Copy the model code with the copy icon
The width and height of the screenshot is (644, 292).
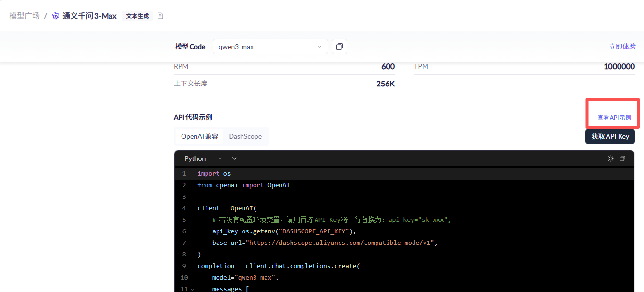tap(340, 47)
